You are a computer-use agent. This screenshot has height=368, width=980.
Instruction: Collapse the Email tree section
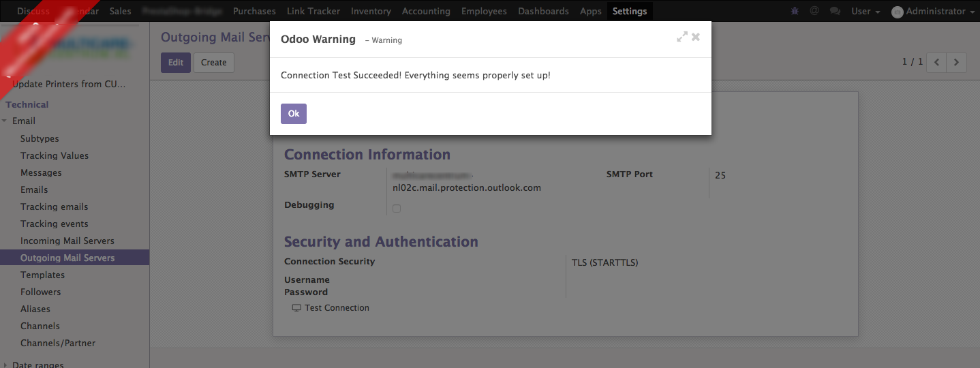(x=5, y=121)
